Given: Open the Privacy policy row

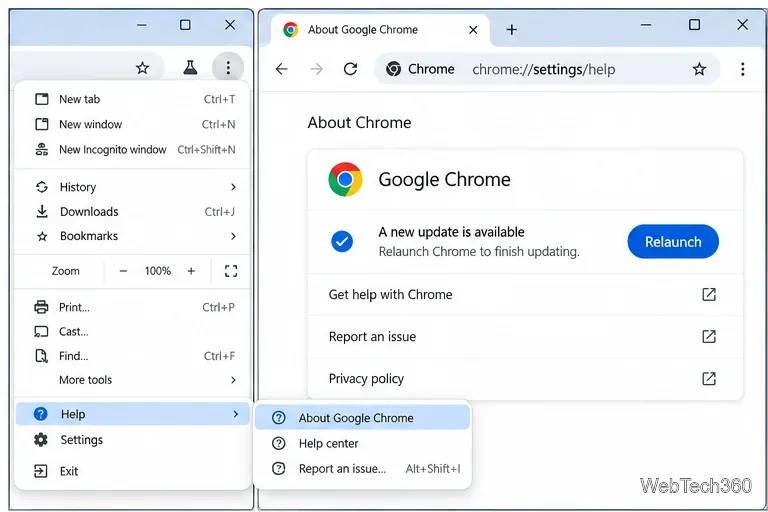Looking at the screenshot, I should [525, 379].
